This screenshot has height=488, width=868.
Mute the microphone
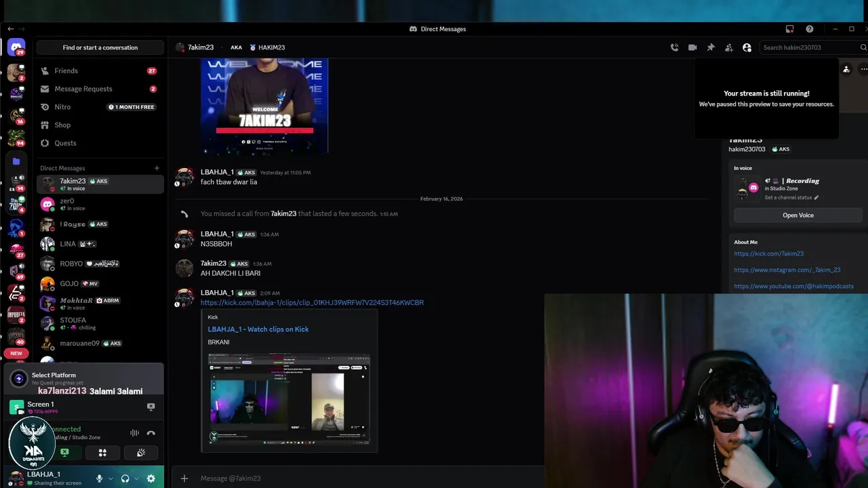[x=99, y=479]
